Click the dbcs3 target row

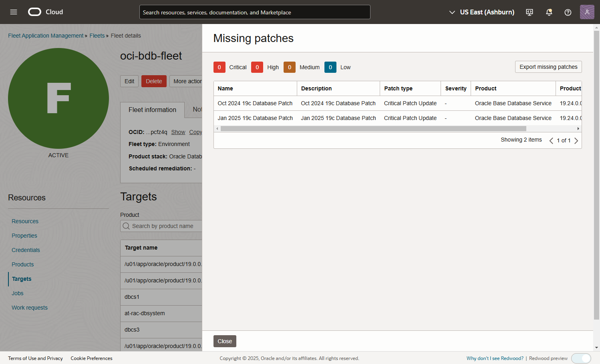161,330
